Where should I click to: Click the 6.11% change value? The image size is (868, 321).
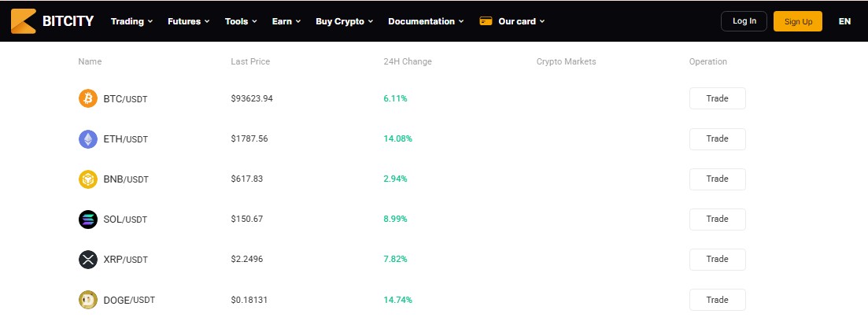coord(395,98)
